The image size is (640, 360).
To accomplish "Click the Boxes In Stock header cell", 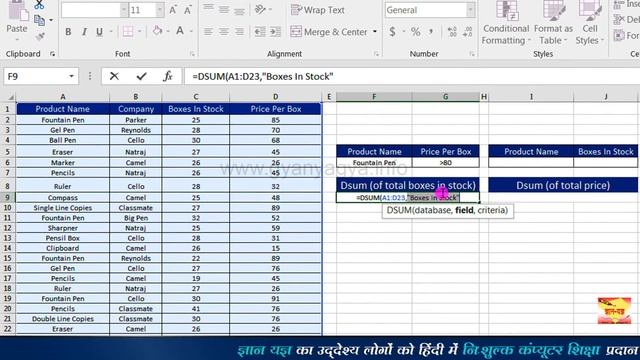I will [196, 109].
